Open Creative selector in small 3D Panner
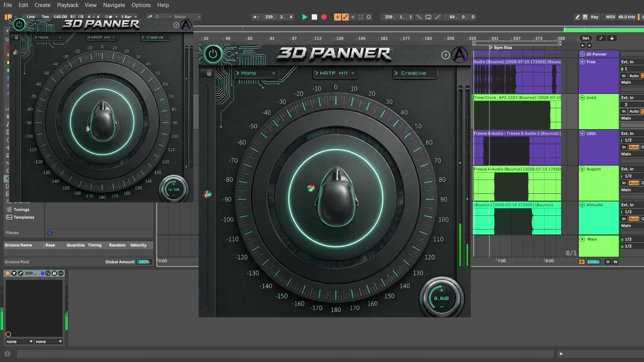This screenshot has height=362, width=644. 156,37
